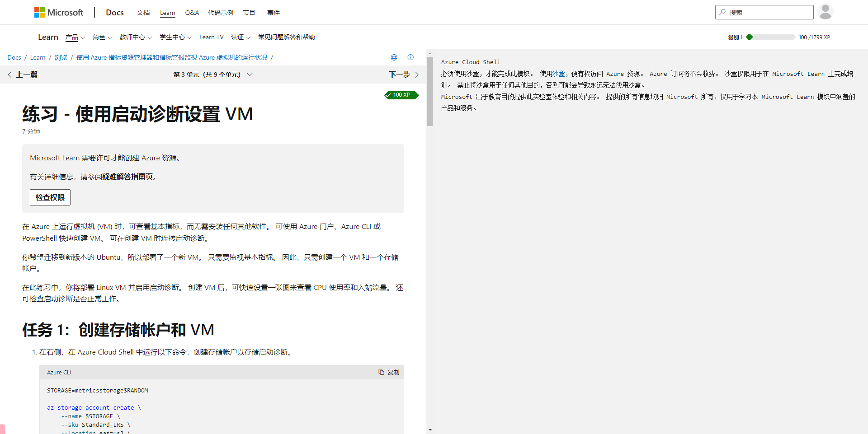Open the 节目 nav item
The image size is (868, 434).
(x=249, y=13)
